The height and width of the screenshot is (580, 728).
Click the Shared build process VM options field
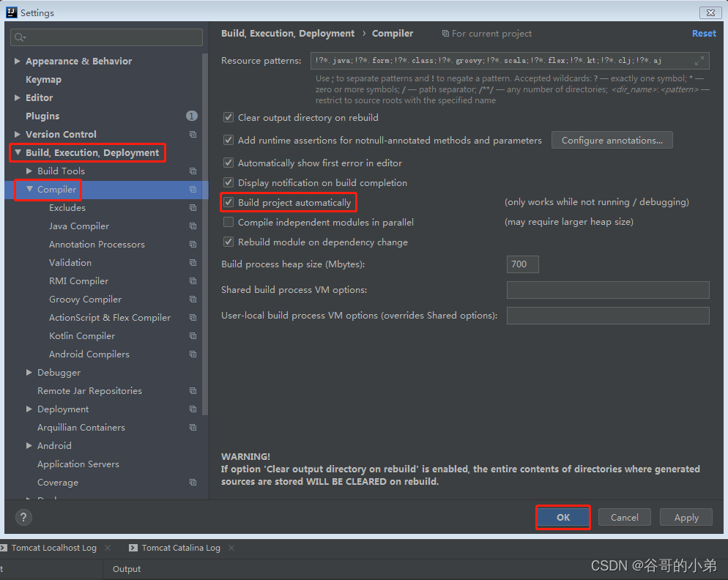[608, 290]
